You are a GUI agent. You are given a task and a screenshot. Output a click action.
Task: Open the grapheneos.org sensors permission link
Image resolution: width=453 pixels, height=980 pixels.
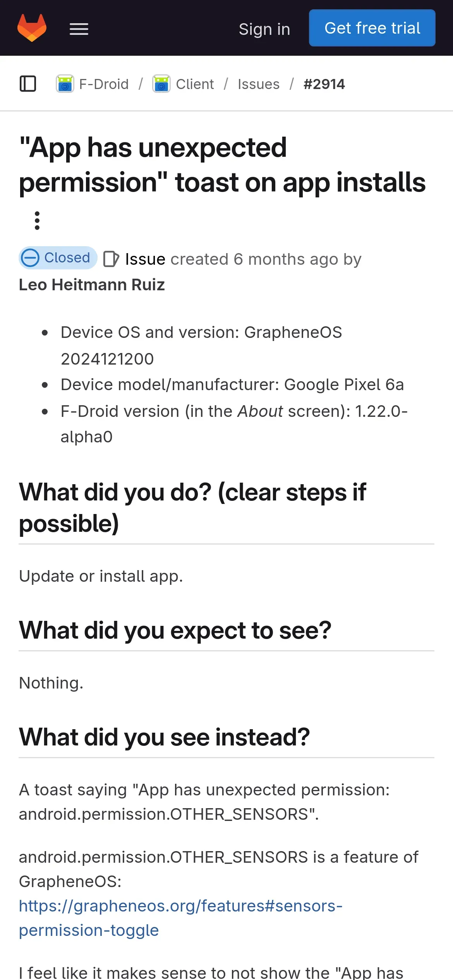point(181,918)
